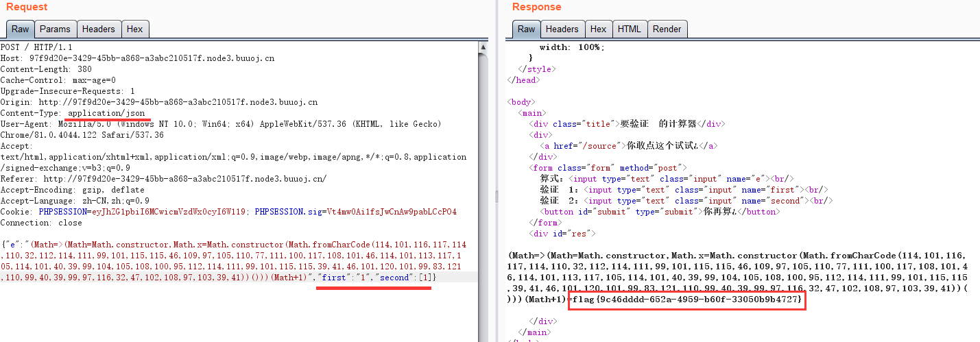Image resolution: width=980 pixels, height=342 pixels.
Task: Open the Response Render tab
Action: point(667,29)
